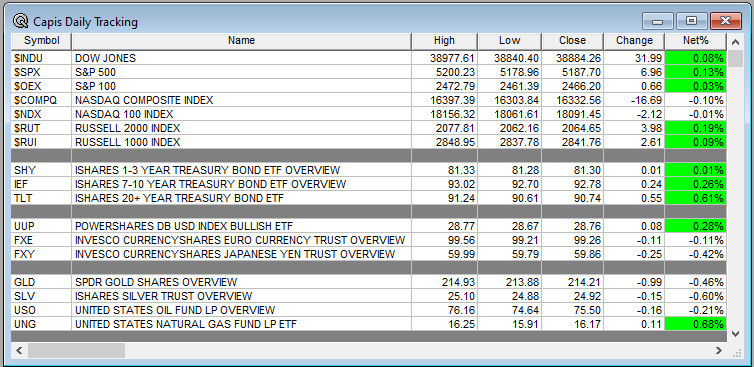Click NASDAQ COMPOSITE INDEX name cell
Screen dimensions: 754x367
pos(241,100)
